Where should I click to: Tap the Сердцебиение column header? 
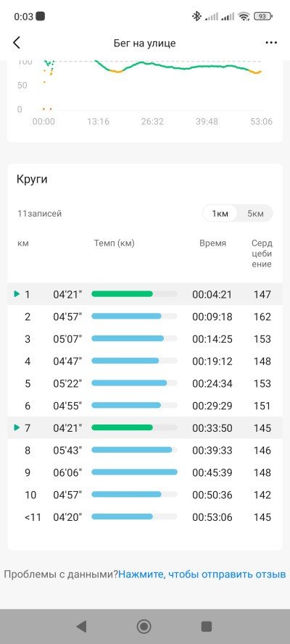262,254
